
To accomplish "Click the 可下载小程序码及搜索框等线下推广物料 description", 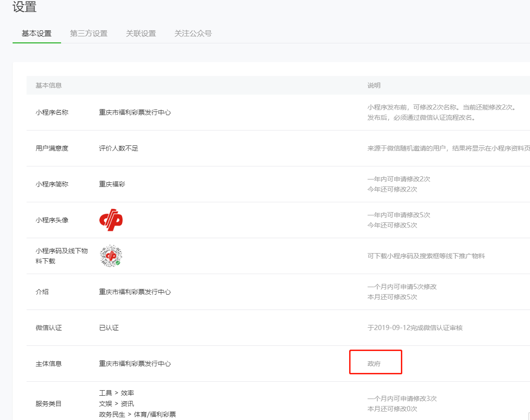I will click(x=426, y=256).
